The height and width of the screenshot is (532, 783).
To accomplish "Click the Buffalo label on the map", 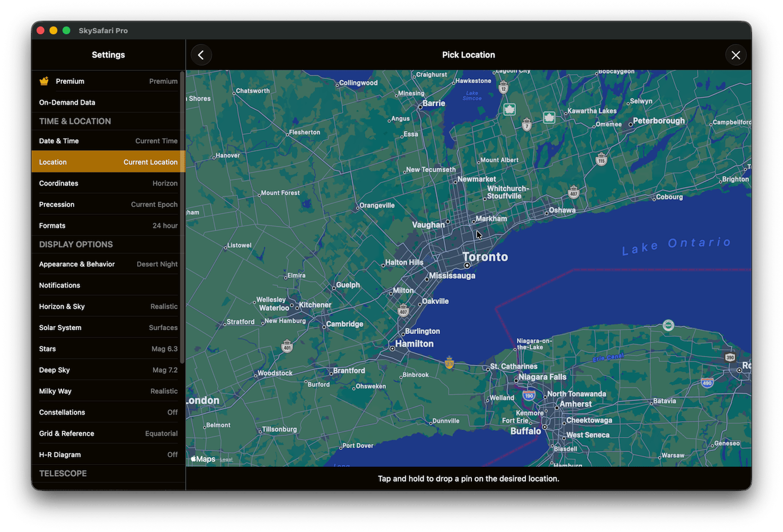I will pyautogui.click(x=525, y=431).
